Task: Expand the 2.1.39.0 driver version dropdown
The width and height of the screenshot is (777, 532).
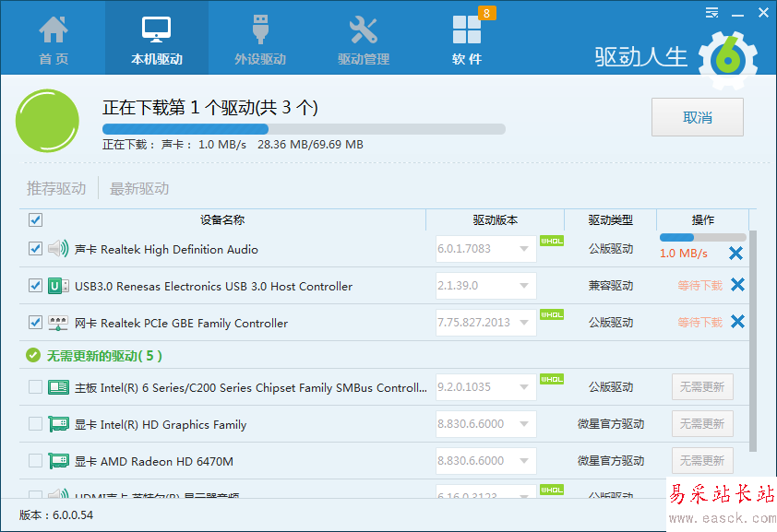Action: click(x=524, y=286)
